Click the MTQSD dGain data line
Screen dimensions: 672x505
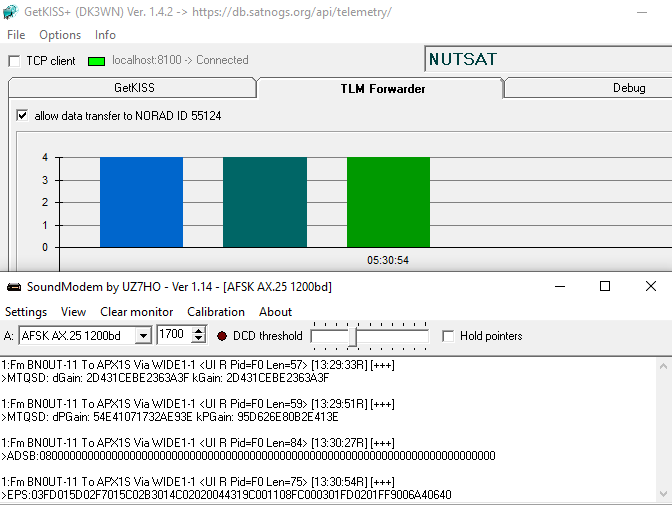(165, 378)
